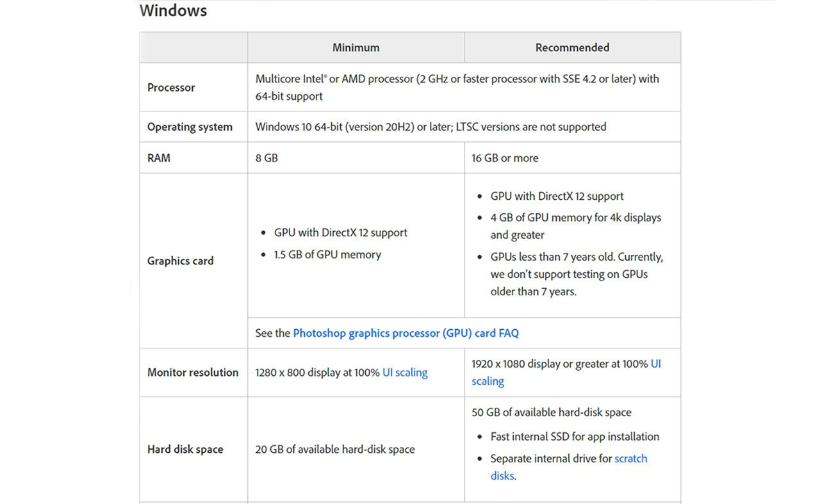Click the Hard disk space row label
Image resolution: width=820 pixels, height=504 pixels.
click(185, 449)
